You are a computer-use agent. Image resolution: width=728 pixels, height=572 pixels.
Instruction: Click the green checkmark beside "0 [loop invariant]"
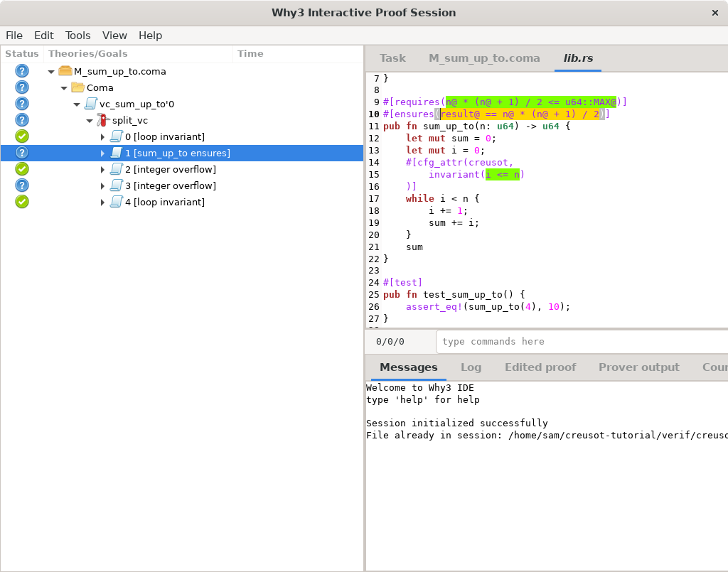pos(21,136)
